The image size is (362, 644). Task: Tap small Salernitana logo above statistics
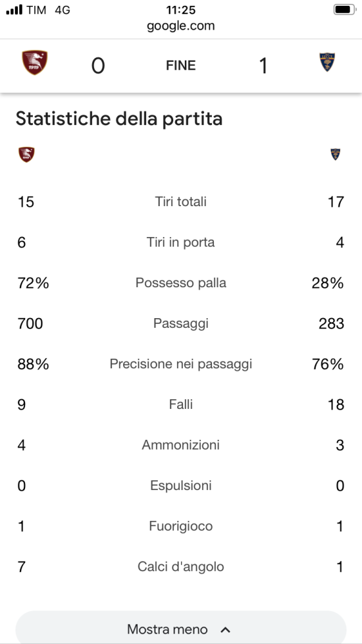pyautogui.click(x=26, y=155)
